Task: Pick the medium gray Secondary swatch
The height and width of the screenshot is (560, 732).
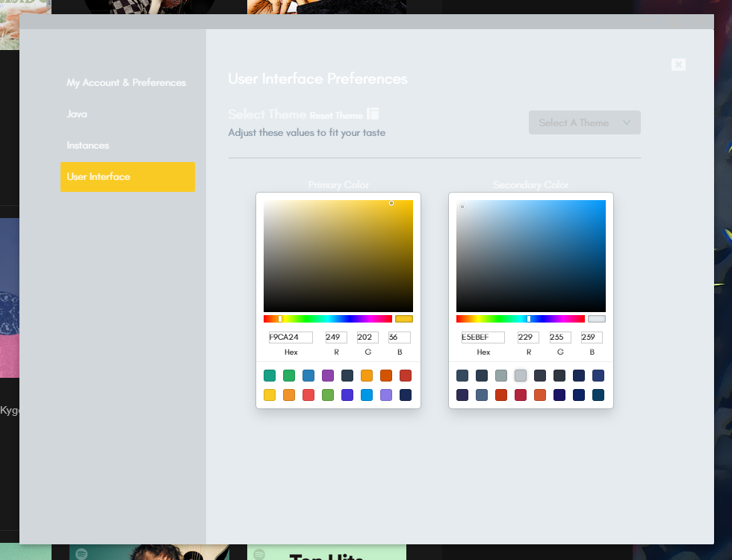Action: point(501,375)
